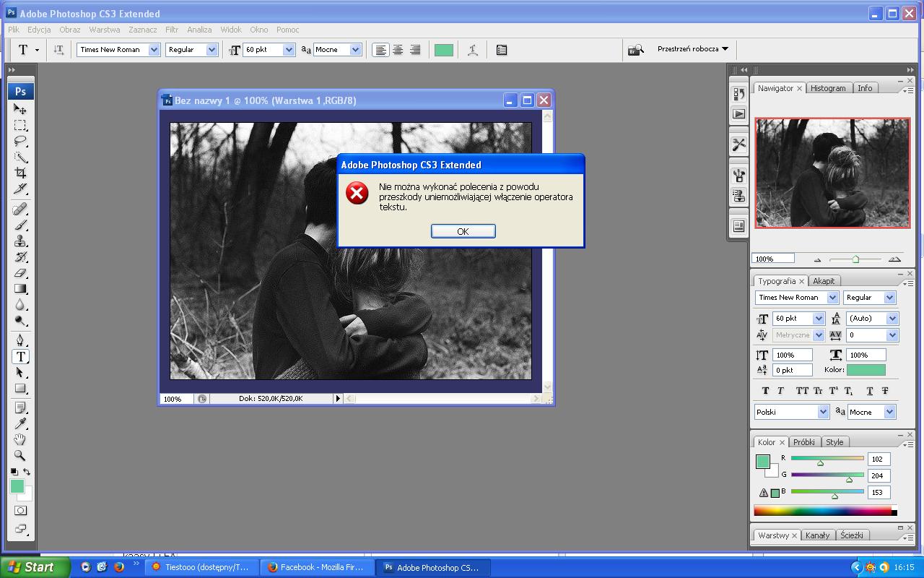The width and height of the screenshot is (924, 578).
Task: Select the Rectangle shape tool
Action: [x=21, y=388]
